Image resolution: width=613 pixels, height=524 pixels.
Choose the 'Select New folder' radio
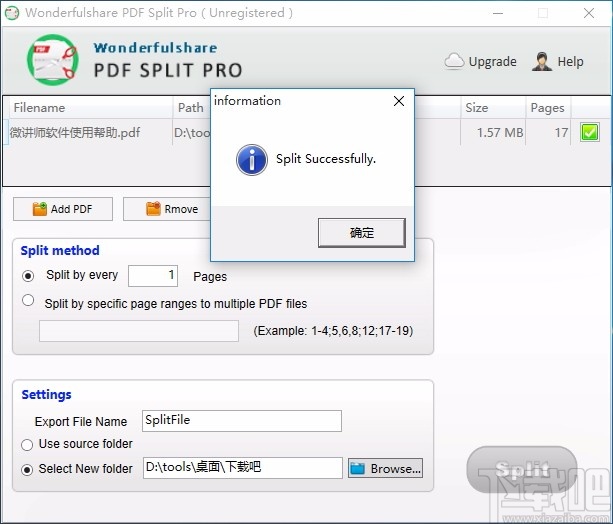27,470
